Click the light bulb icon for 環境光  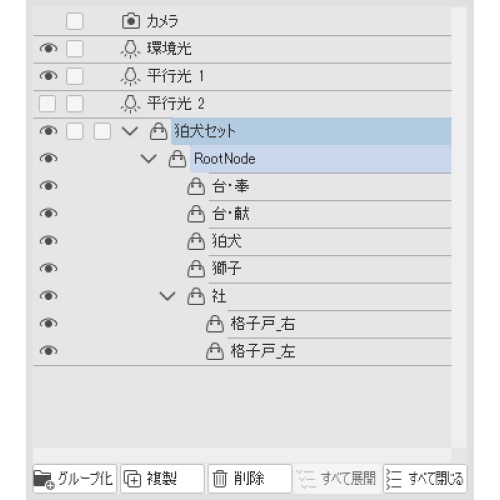coord(130,49)
